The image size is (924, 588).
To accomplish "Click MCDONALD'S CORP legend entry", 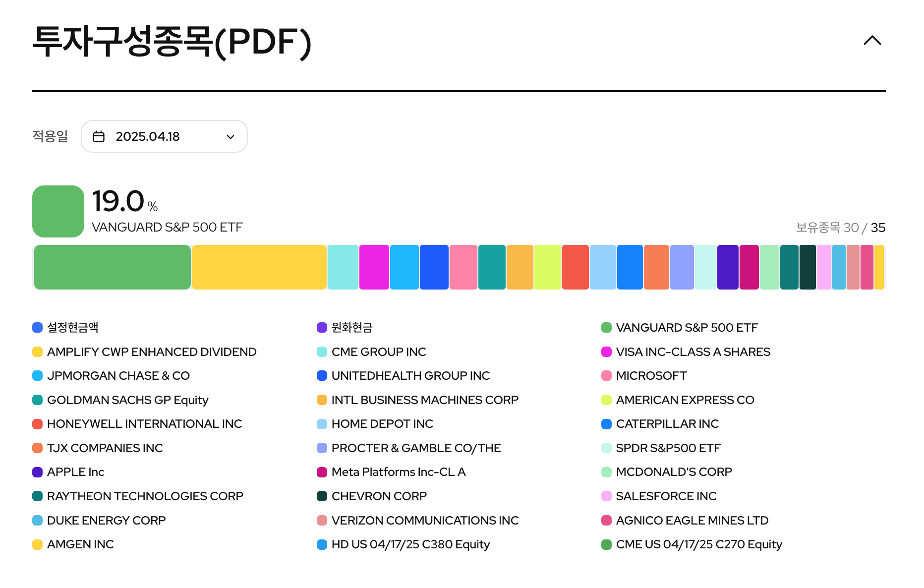I will 667,472.
